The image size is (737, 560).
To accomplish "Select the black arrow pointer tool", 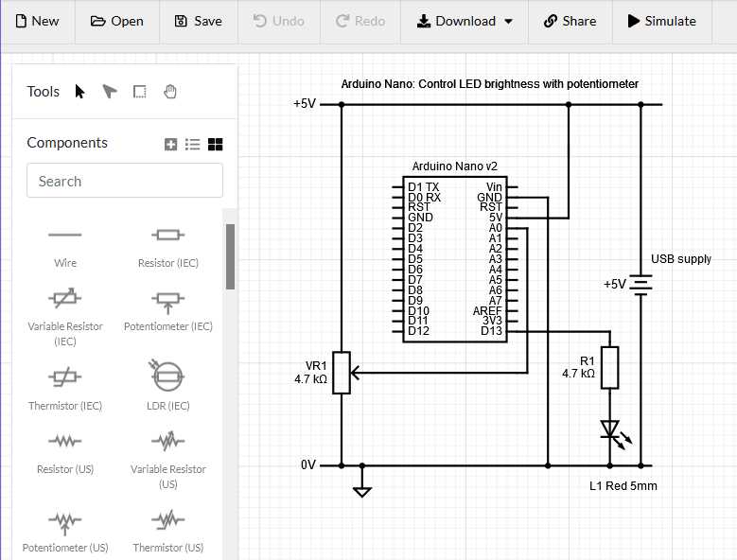I will [x=79, y=91].
